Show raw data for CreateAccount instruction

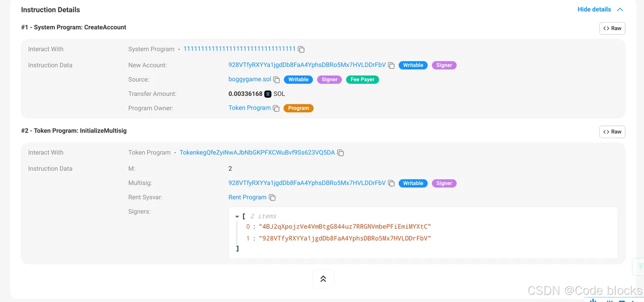pyautogui.click(x=612, y=28)
